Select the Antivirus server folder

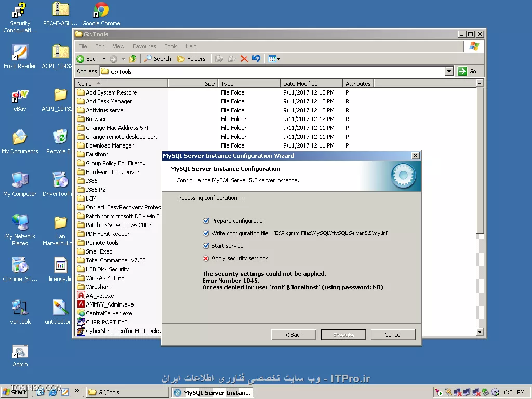[x=101, y=110]
